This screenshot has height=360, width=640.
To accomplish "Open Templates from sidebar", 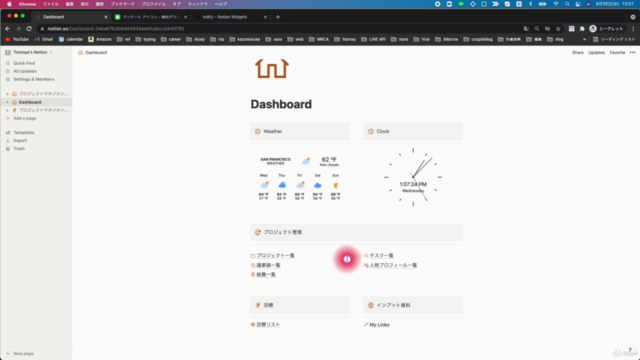I will click(24, 133).
